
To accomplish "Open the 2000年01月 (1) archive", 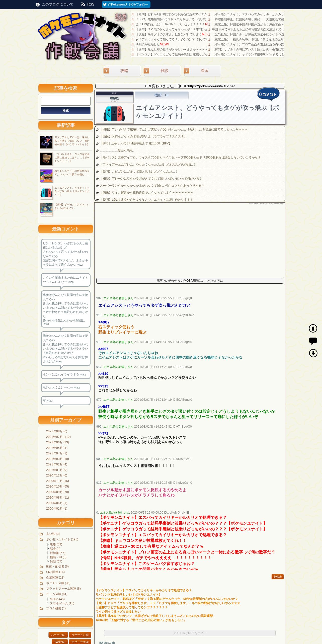I will 57,509.
